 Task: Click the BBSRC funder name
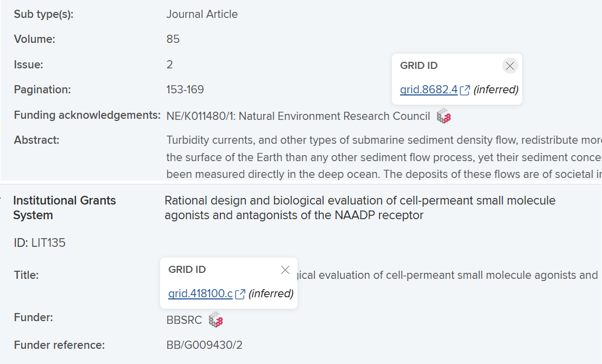(184, 320)
